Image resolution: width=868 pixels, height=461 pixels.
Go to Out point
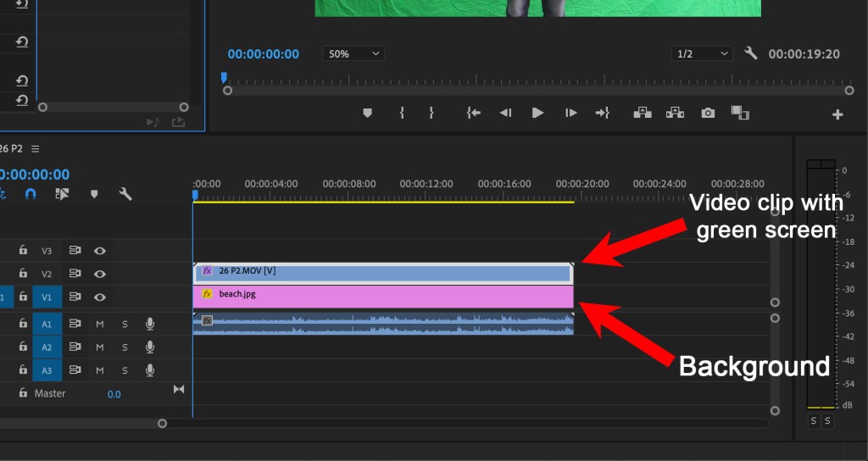click(603, 113)
